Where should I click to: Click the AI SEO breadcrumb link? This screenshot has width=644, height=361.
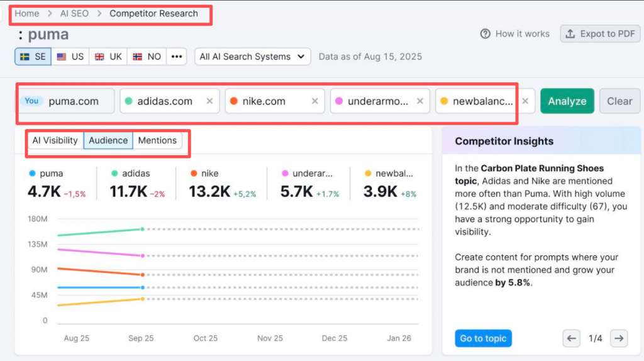(x=74, y=13)
